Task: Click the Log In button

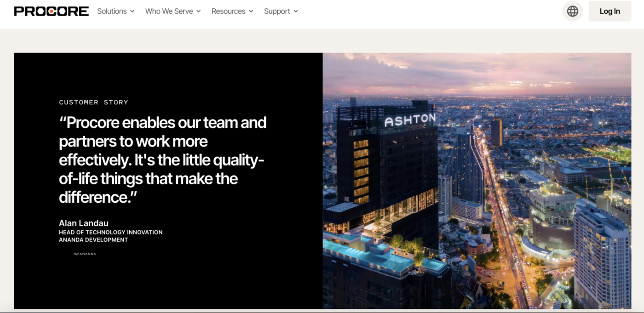Action: pyautogui.click(x=609, y=11)
